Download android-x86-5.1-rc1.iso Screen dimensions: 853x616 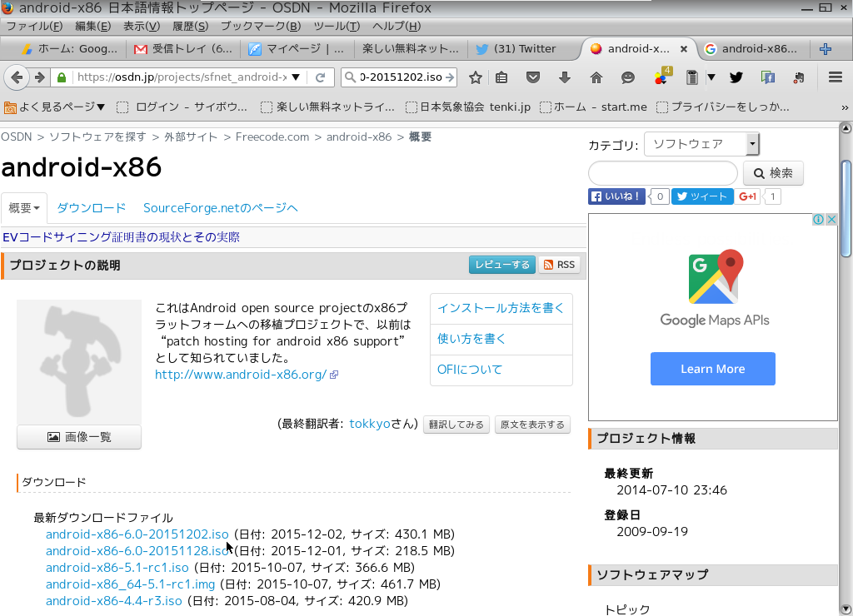tap(117, 568)
